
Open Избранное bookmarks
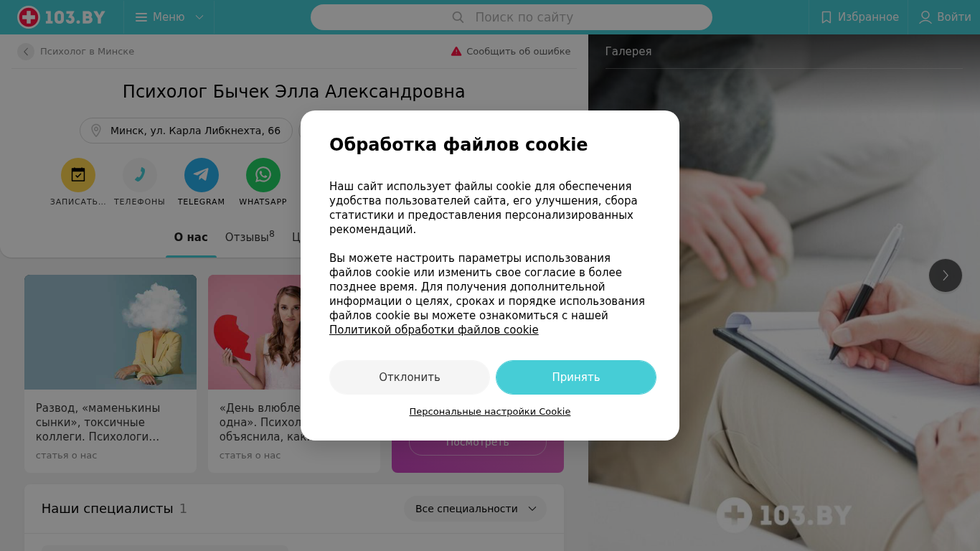pos(859,17)
